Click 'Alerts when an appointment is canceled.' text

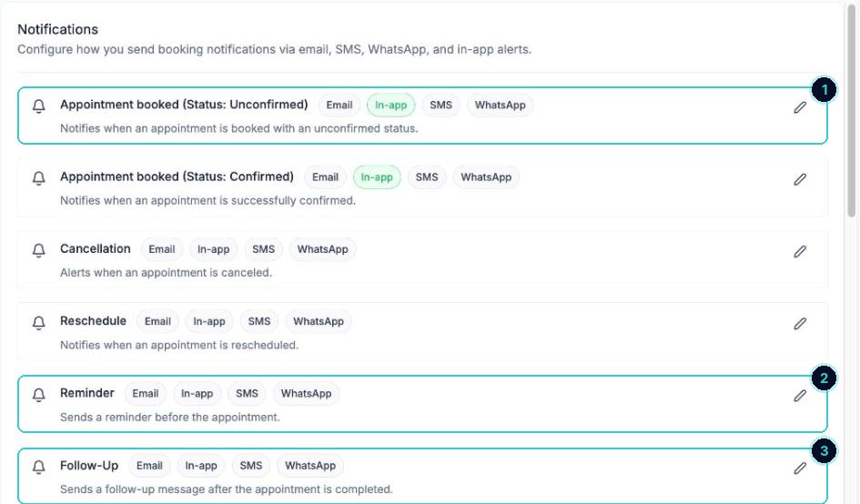(166, 273)
